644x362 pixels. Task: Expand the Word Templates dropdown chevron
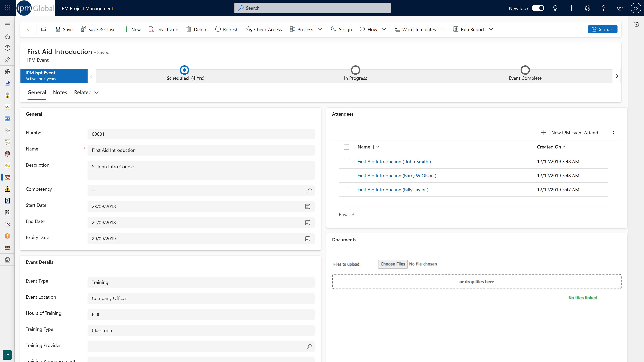[x=442, y=29]
